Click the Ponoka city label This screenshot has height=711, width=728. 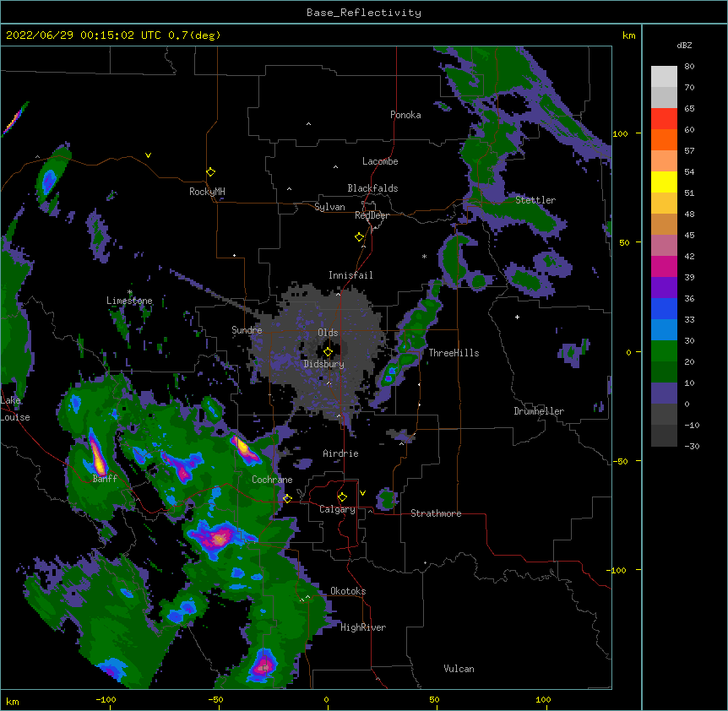click(x=405, y=115)
